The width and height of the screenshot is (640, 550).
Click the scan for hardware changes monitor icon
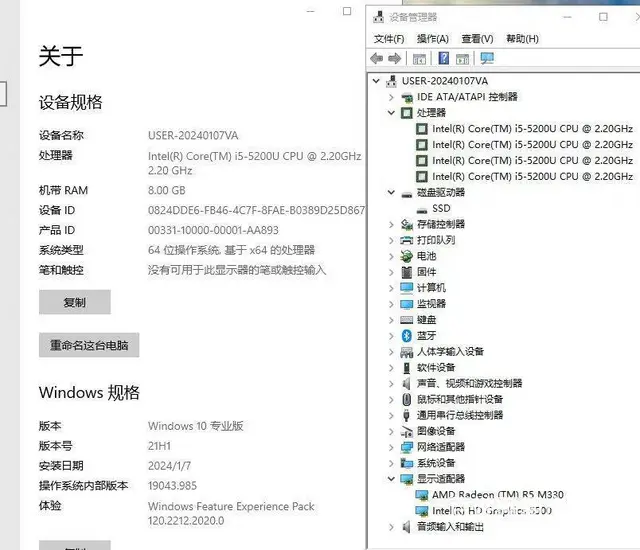[x=487, y=58]
